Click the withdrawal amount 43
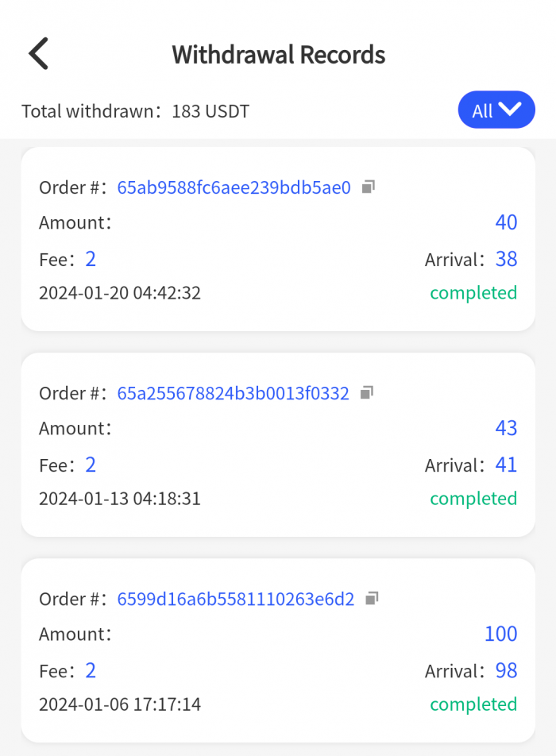This screenshot has width=556, height=756. point(506,428)
